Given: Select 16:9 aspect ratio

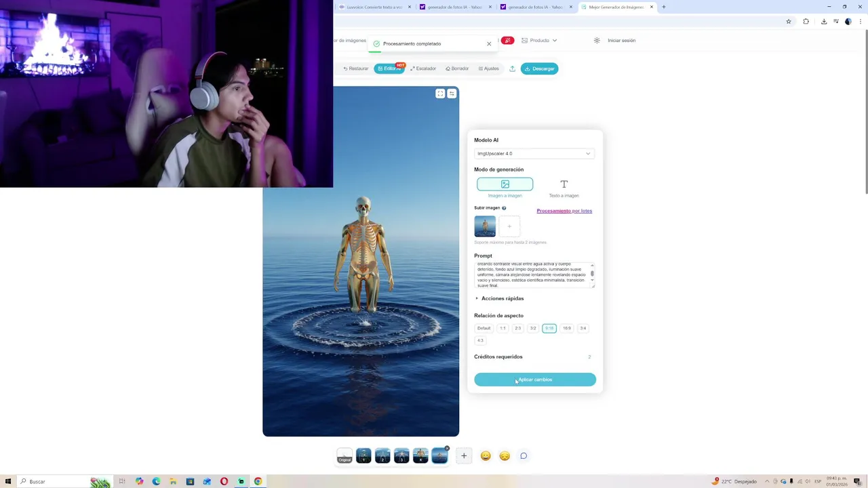Looking at the screenshot, I should pyautogui.click(x=567, y=328).
